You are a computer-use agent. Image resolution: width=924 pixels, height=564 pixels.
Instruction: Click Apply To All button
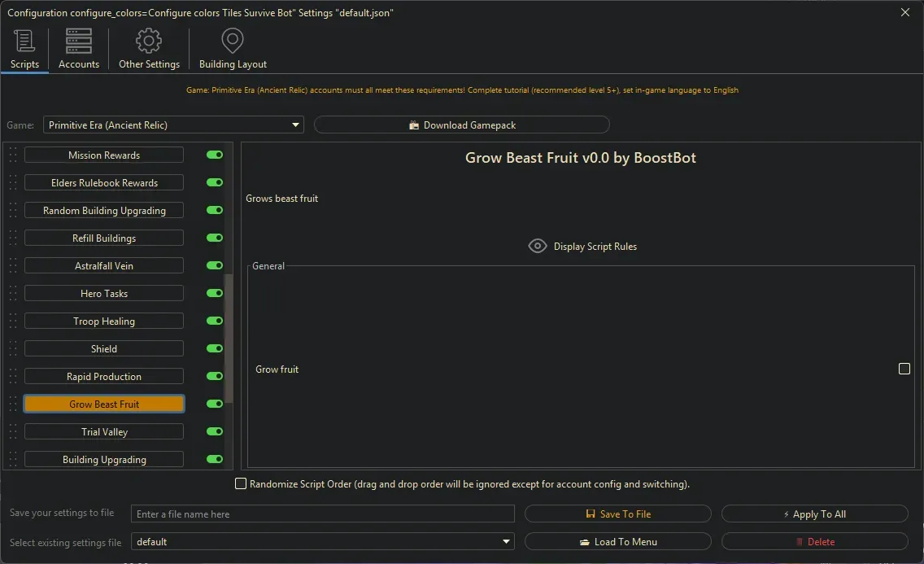click(x=814, y=514)
